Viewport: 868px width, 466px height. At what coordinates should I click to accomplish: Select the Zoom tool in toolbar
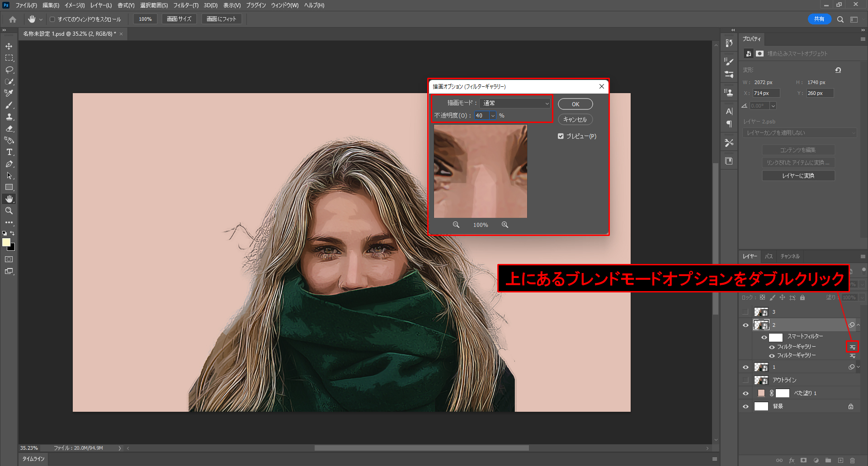tap(9, 211)
